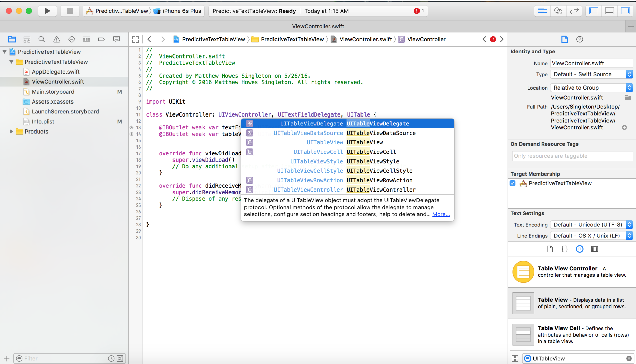
Task: Show the Standard editor
Action: tap(542, 11)
